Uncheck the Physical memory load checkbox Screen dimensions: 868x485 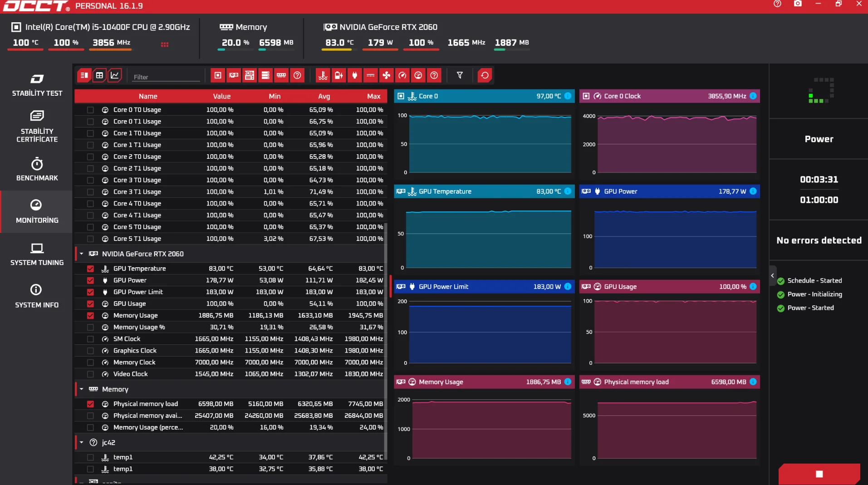click(90, 404)
